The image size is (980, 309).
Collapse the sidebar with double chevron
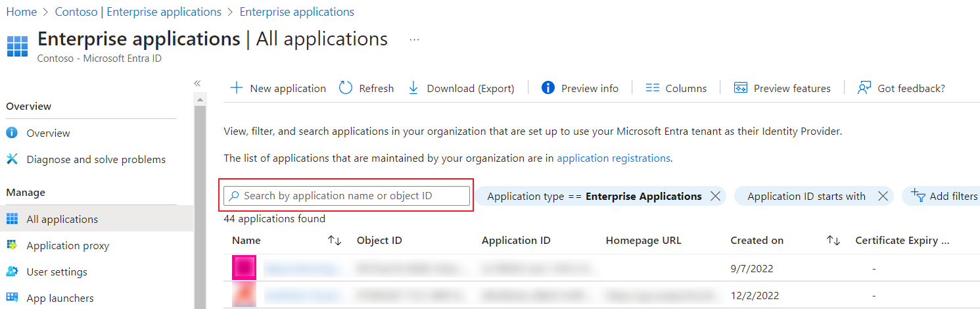[x=197, y=83]
